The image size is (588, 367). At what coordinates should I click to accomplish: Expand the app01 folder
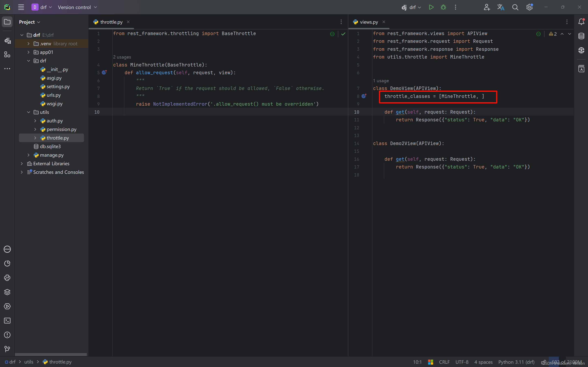point(28,52)
